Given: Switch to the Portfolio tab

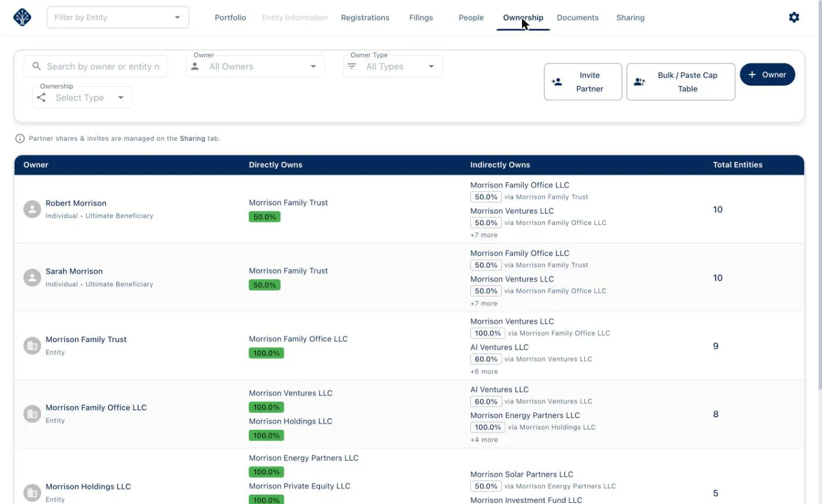Looking at the screenshot, I should click(230, 18).
